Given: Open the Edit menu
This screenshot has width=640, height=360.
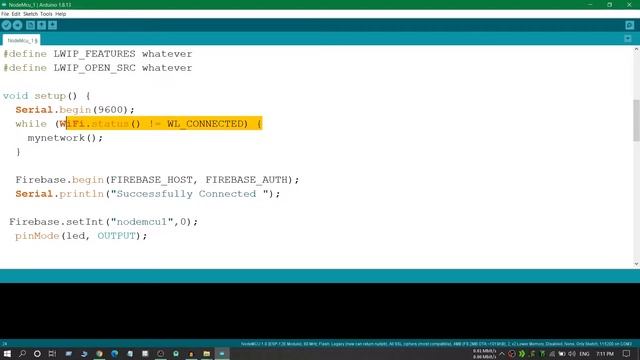Looking at the screenshot, I should [x=16, y=14].
